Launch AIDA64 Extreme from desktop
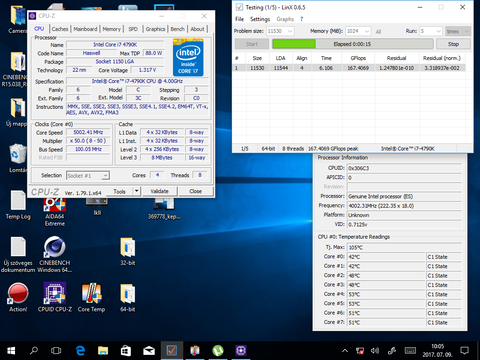480x360 pixels. 55,212
